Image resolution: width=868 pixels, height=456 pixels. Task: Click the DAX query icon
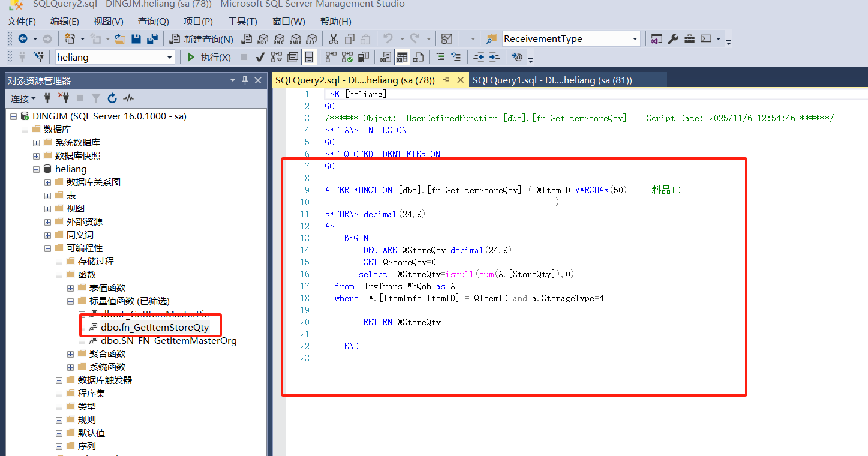click(x=311, y=39)
